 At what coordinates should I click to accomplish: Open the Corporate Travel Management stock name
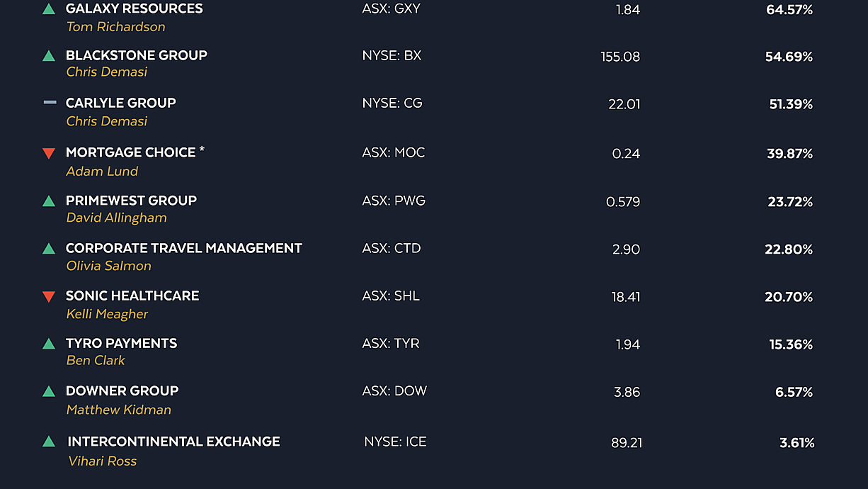[x=184, y=248]
